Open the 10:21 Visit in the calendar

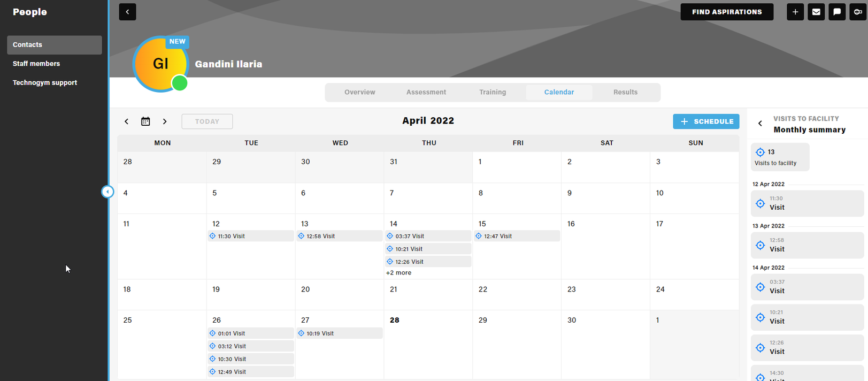point(428,249)
